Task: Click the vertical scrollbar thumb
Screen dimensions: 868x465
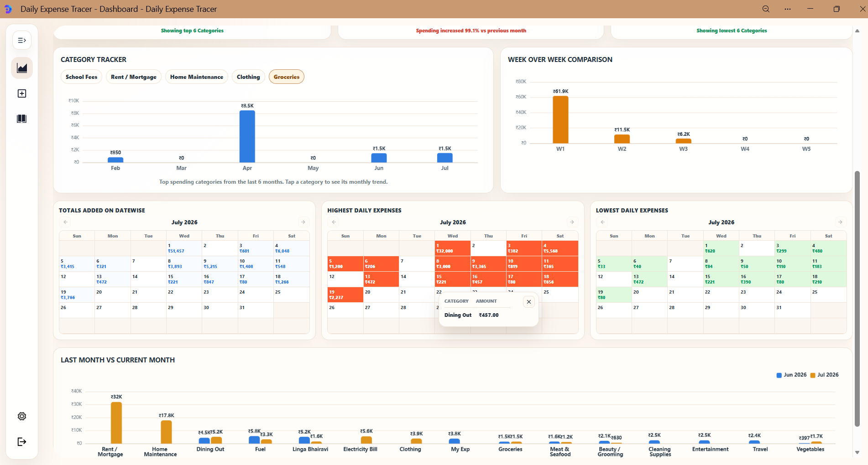Action: [x=857, y=299]
